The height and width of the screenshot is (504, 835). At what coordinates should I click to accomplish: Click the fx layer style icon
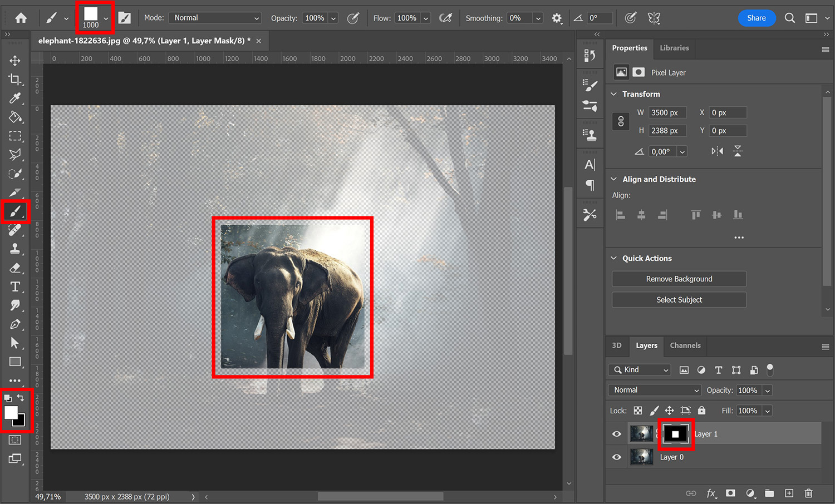pyautogui.click(x=711, y=493)
